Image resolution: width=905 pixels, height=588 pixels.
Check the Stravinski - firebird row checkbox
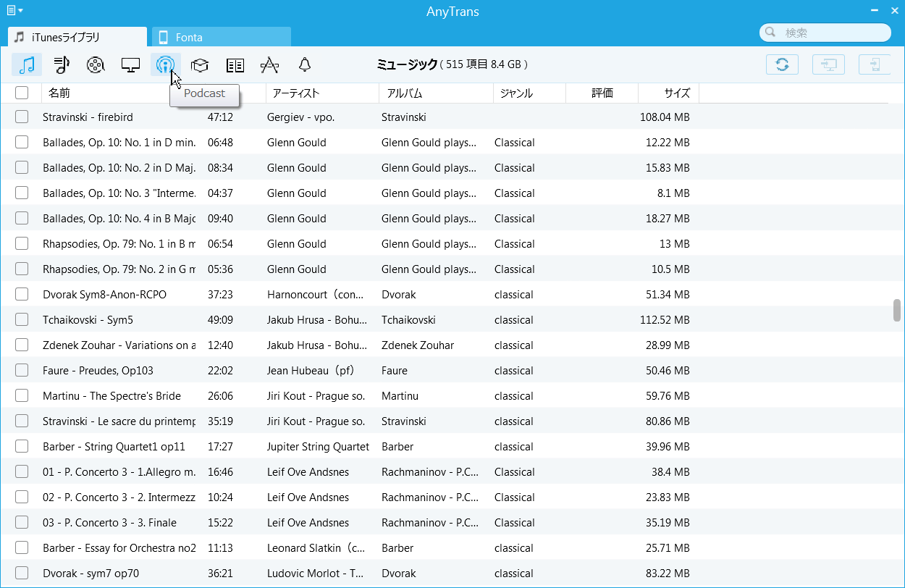pyautogui.click(x=22, y=117)
